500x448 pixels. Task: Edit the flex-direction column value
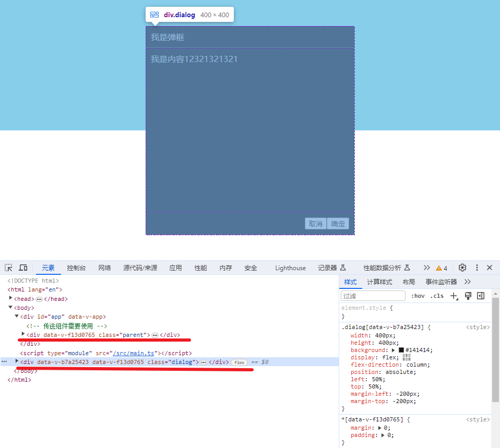(x=418, y=365)
